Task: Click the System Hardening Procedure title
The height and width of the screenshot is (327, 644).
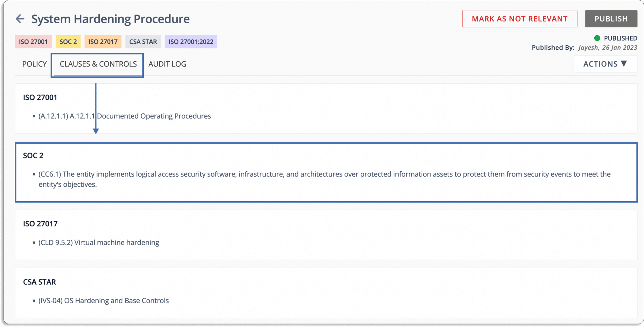Action: point(110,19)
